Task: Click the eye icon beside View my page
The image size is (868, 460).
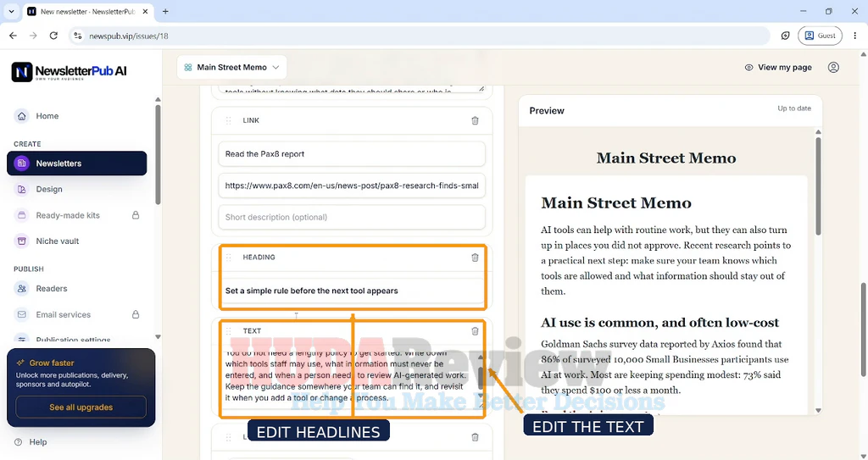Action: coord(749,67)
